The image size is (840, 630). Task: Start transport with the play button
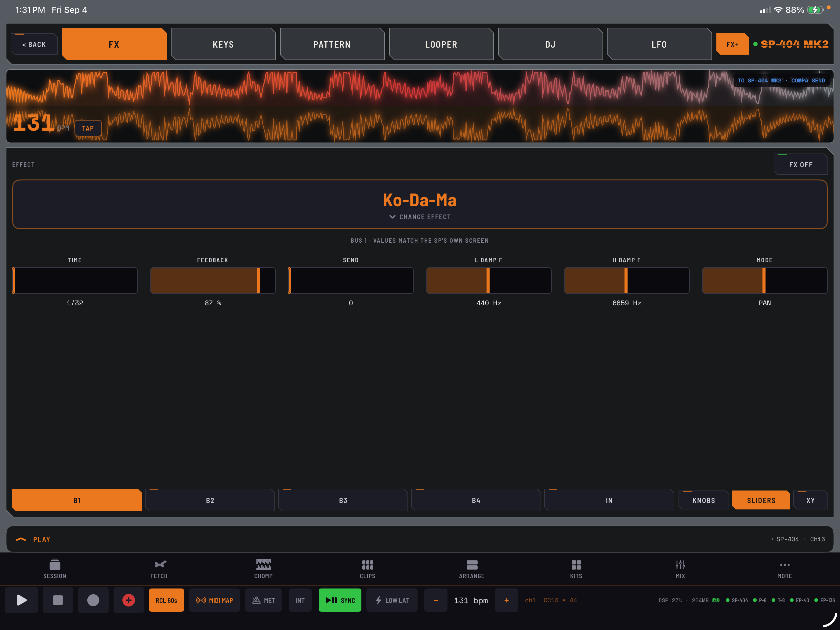[x=22, y=600]
